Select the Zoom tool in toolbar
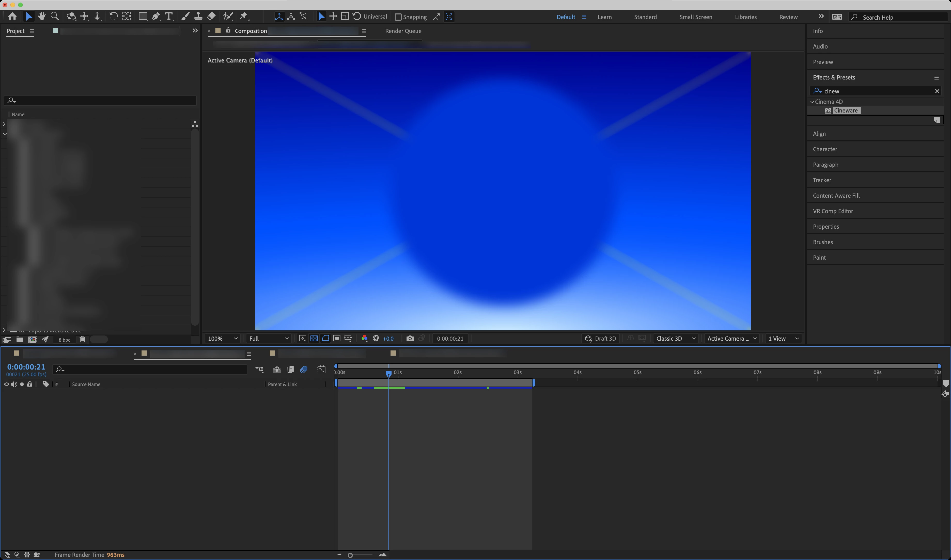 [55, 16]
